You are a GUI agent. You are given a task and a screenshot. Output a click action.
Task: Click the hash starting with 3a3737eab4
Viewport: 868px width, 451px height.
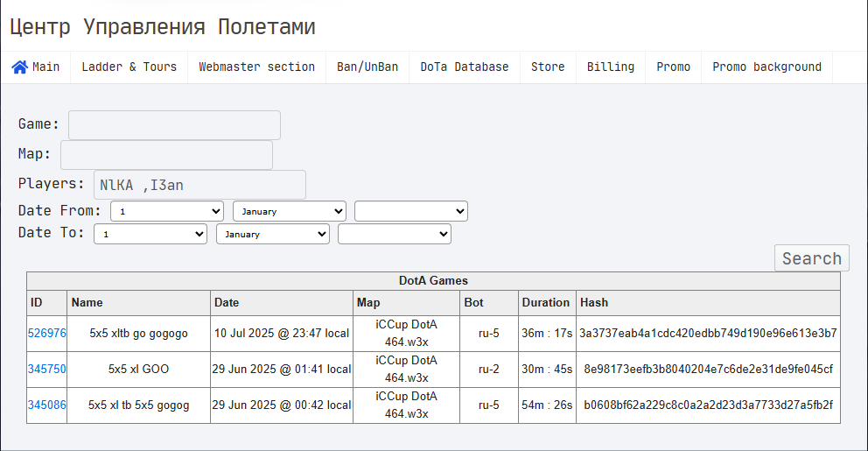click(708, 333)
